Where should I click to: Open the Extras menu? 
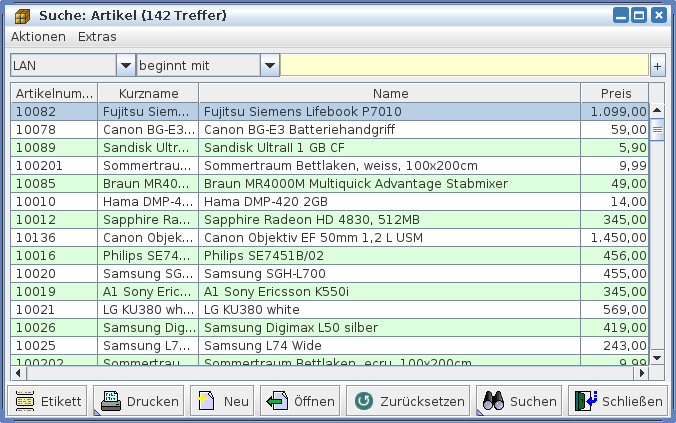97,36
